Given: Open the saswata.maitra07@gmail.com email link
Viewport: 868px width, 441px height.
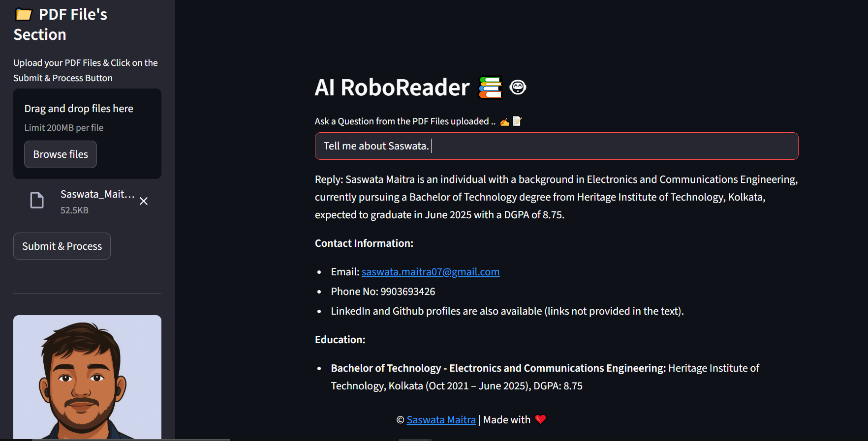Looking at the screenshot, I should 431,272.
